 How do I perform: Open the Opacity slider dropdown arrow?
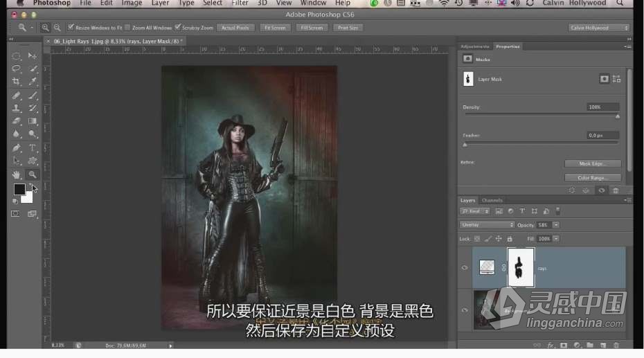555,225
